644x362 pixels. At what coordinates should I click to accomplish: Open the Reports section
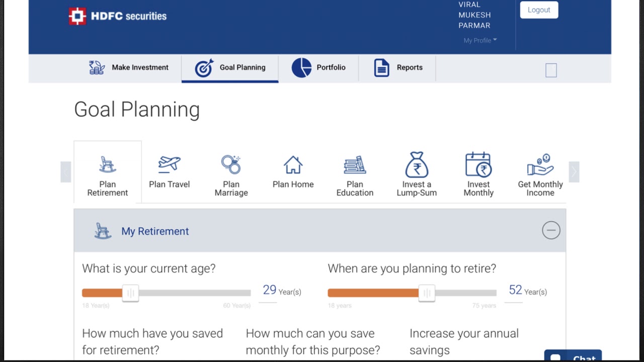coord(398,67)
